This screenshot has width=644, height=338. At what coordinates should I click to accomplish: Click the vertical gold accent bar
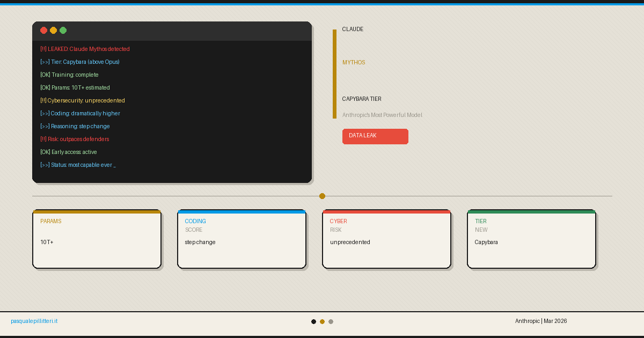[x=334, y=74]
